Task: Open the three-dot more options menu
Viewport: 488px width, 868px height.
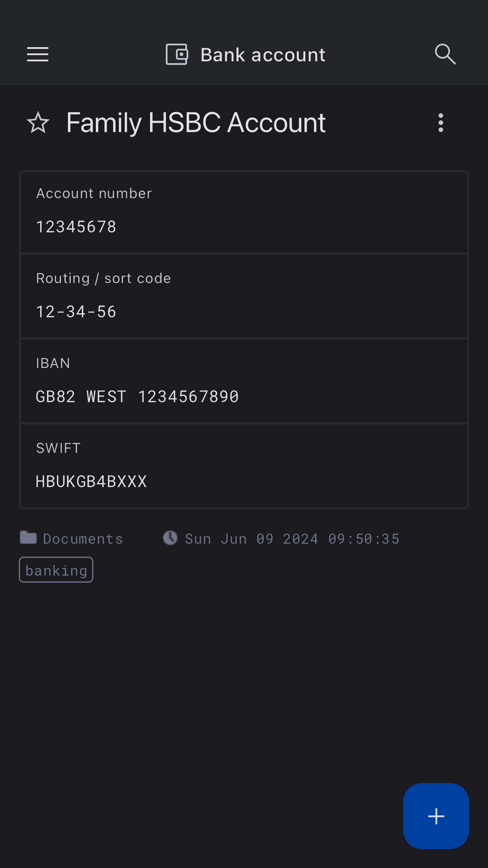Action: (x=441, y=123)
